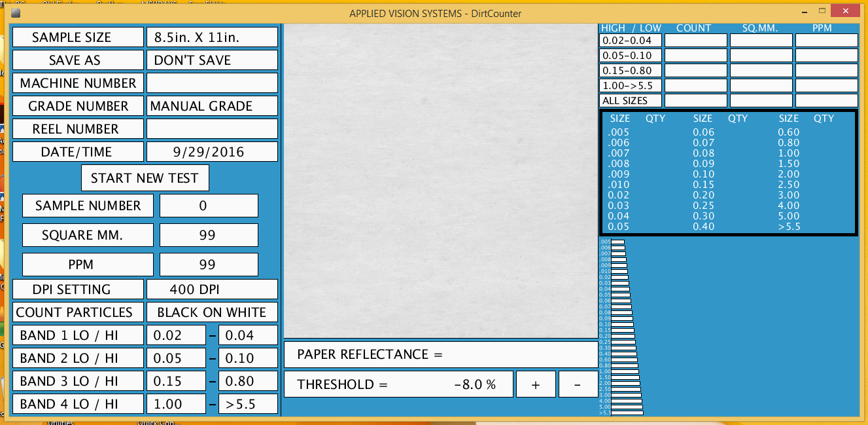Change the 400 DPI setting
This screenshot has height=425, width=868.
tap(212, 289)
